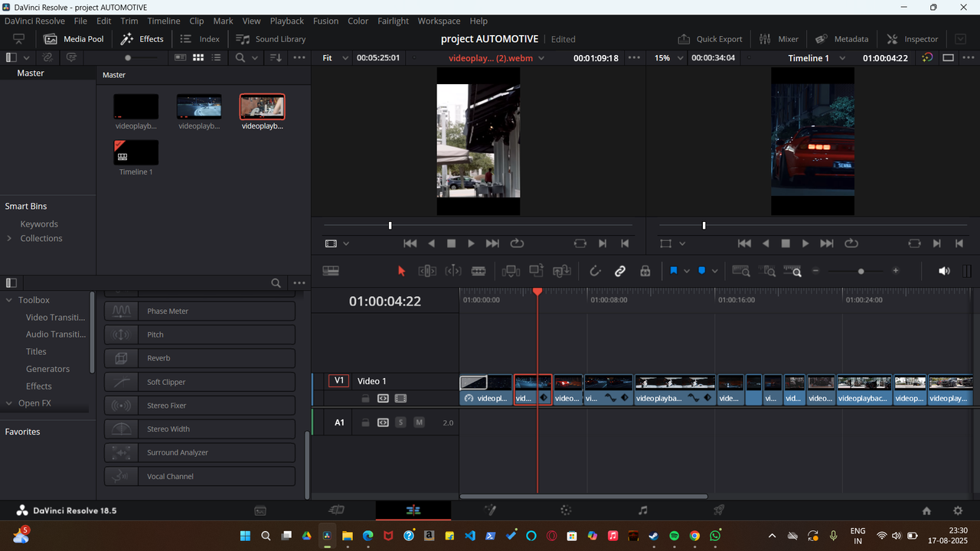The height and width of the screenshot is (551, 980).
Task: Open the Fairlight menu
Action: (393, 21)
